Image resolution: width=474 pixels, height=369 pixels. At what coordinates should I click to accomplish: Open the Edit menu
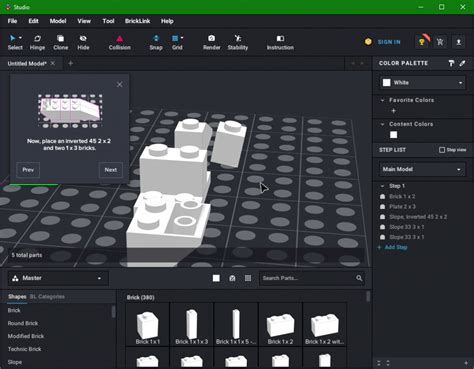pyautogui.click(x=33, y=21)
